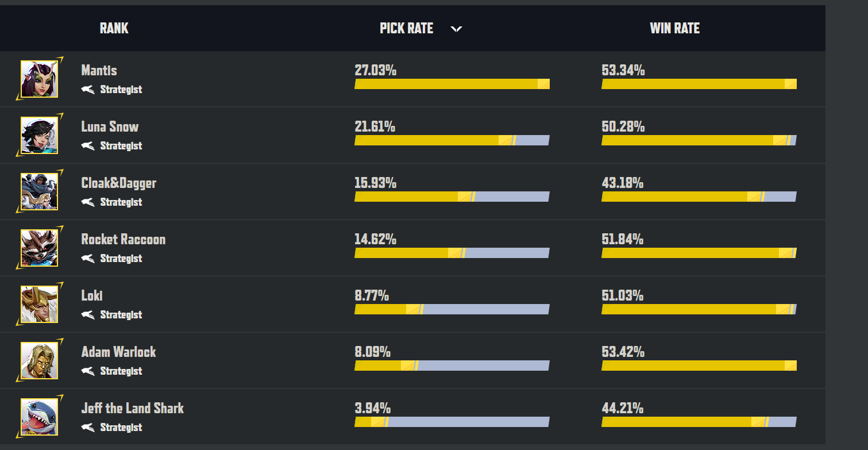This screenshot has height=450, width=868.
Task: Select the Cloak&Dagger portrait icon
Action: point(39,191)
